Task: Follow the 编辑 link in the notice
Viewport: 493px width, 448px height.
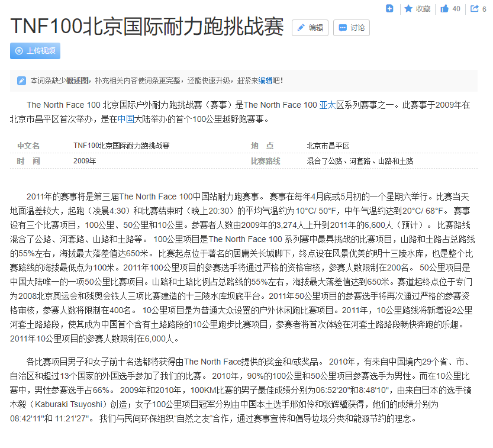Action: pyautogui.click(x=265, y=80)
